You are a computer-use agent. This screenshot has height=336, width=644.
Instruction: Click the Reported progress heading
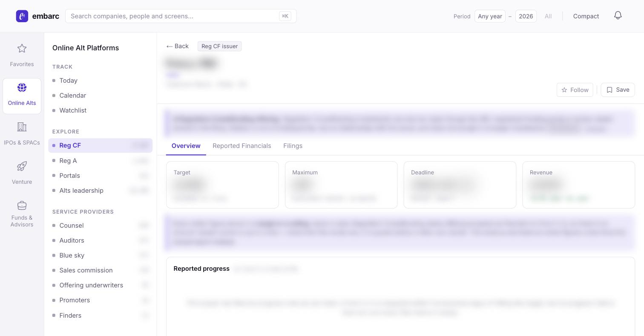click(201, 269)
